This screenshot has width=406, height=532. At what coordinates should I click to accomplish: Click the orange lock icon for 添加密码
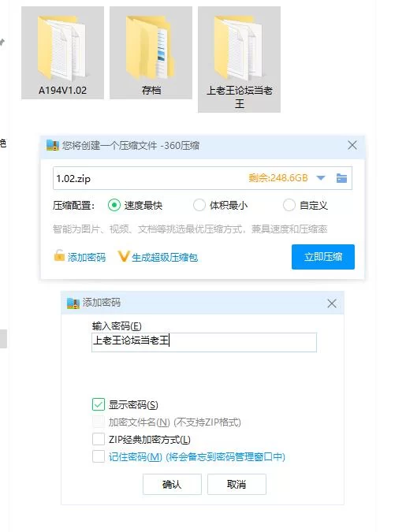tap(59, 255)
